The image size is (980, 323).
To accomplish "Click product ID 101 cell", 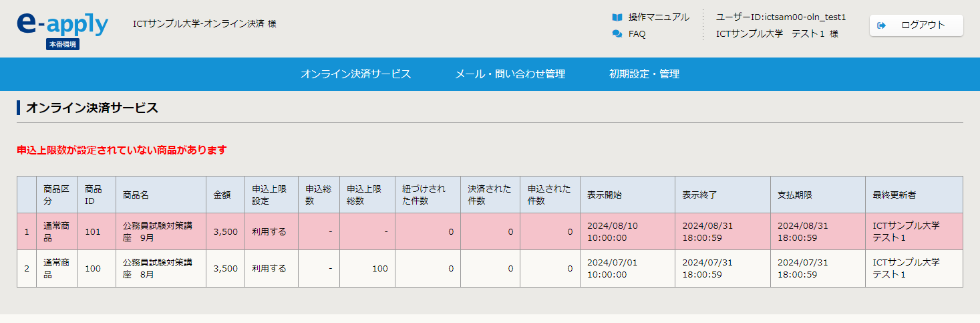I will (94, 231).
